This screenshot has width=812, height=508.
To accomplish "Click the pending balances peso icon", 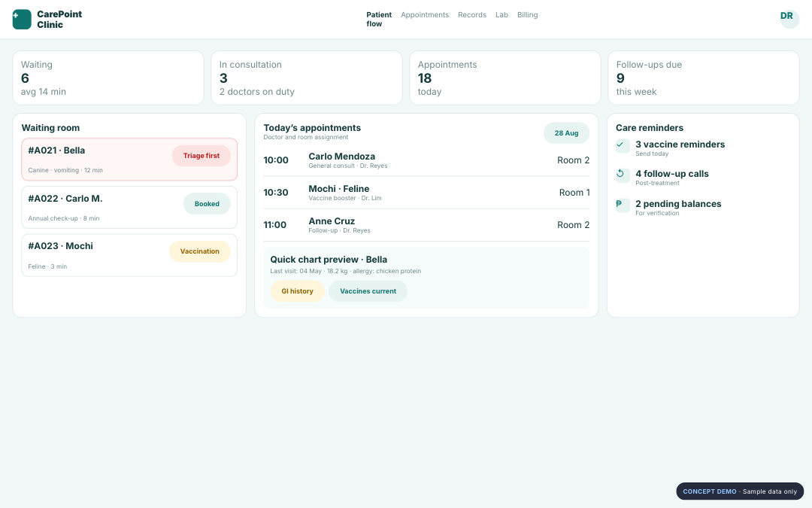I will pos(623,205).
